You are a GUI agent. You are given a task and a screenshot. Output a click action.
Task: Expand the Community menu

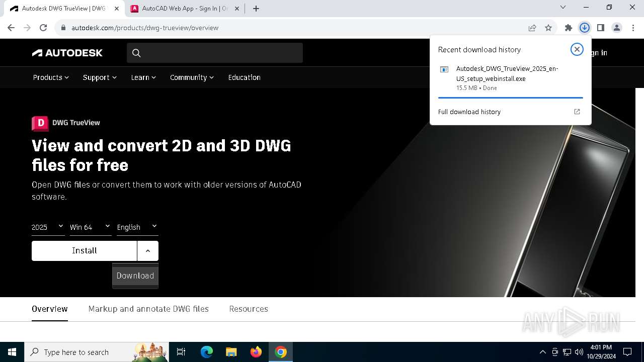(x=192, y=77)
